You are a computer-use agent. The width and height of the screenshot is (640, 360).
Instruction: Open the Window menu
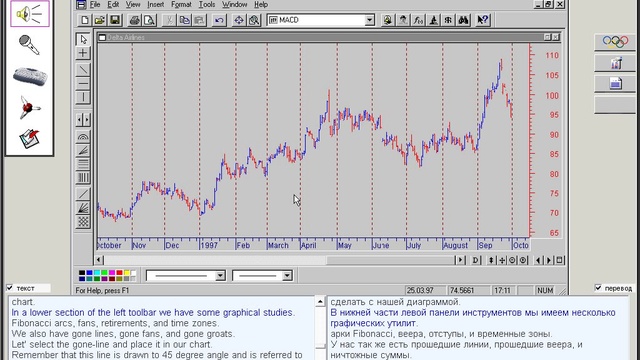pyautogui.click(x=235, y=4)
